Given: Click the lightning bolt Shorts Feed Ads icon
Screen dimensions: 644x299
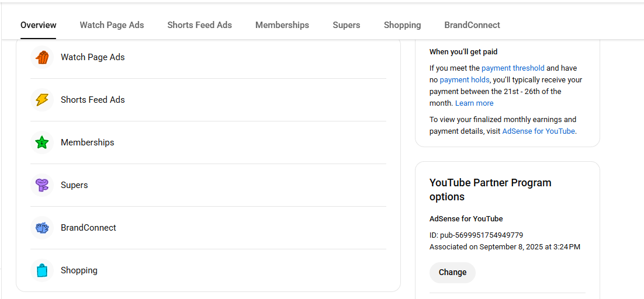Looking at the screenshot, I should coord(42,100).
